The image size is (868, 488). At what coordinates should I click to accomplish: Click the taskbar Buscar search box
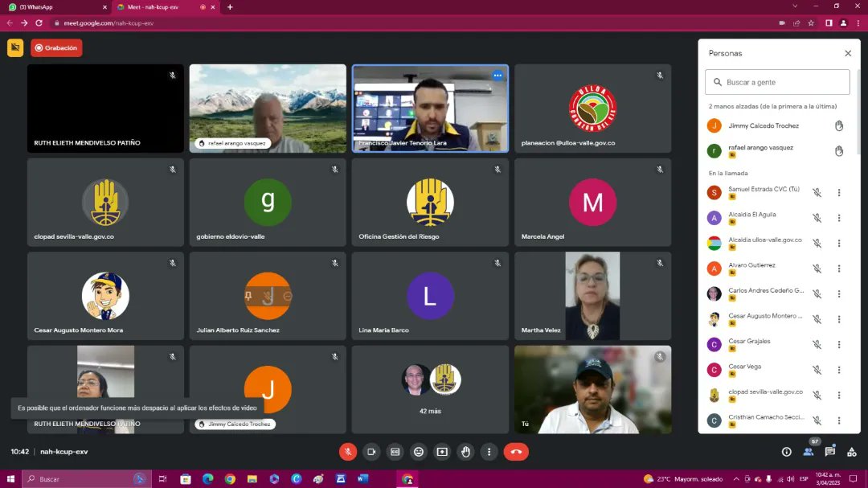86,478
